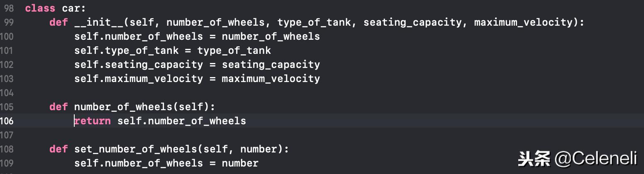
Task: Click the 'def' keyword on line 105
Action: pyautogui.click(x=58, y=107)
